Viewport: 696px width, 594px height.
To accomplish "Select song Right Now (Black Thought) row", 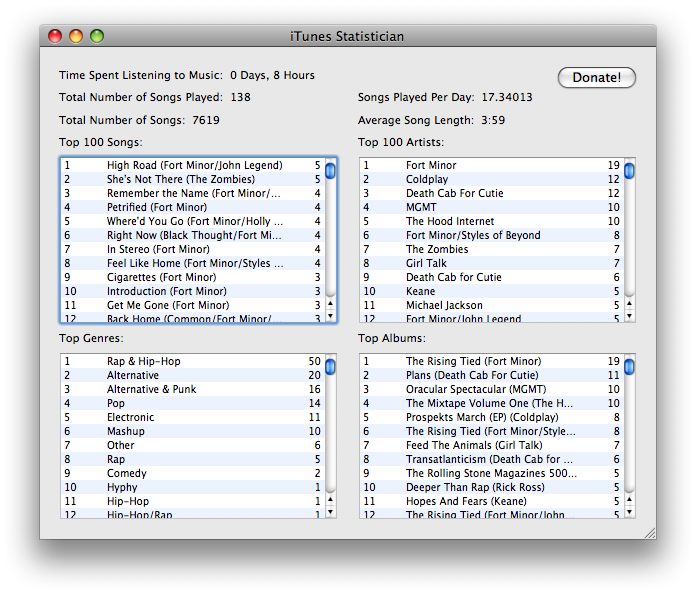I will pos(193,235).
